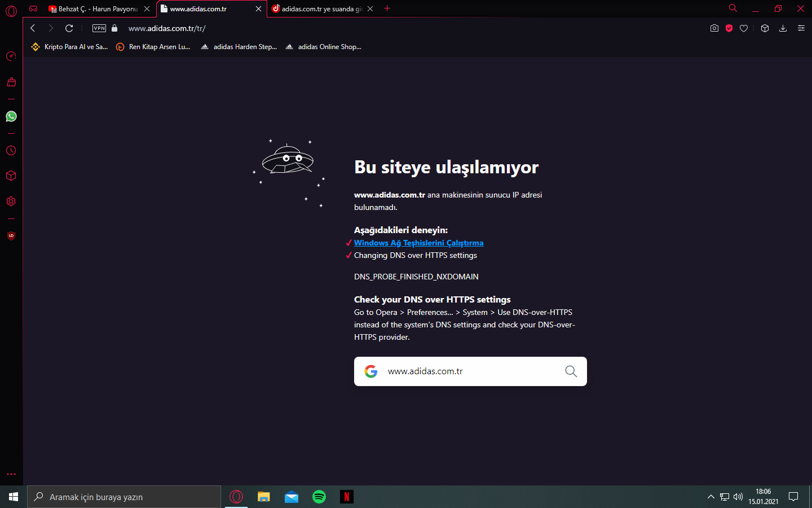The height and width of the screenshot is (508, 812).
Task: Expand hidden system tray icons
Action: [x=710, y=497]
